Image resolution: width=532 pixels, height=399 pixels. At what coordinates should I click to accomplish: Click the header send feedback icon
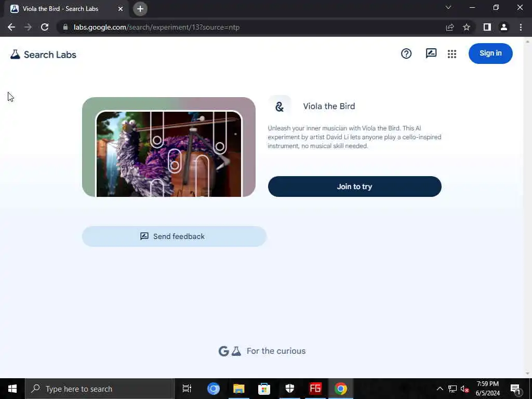[431, 54]
